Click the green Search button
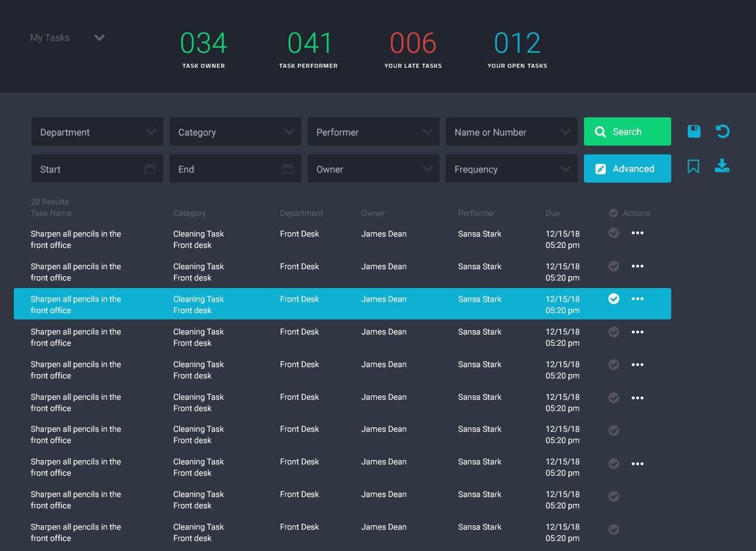This screenshot has width=756, height=551. pos(627,132)
